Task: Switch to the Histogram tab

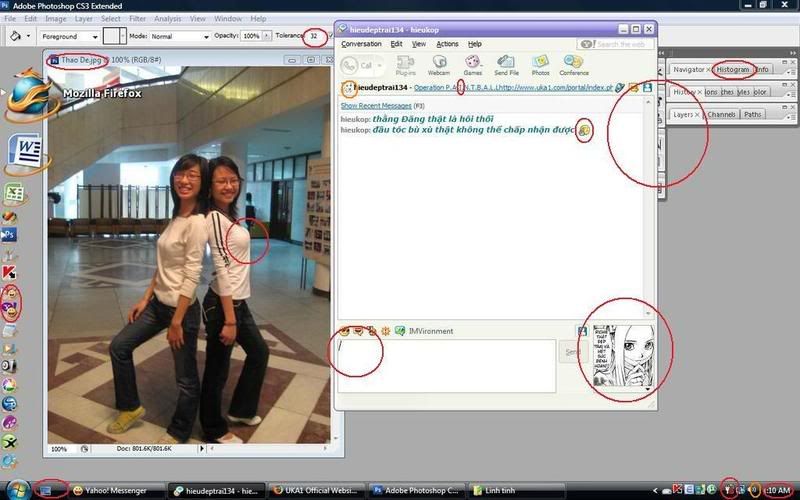Action: coord(733,69)
